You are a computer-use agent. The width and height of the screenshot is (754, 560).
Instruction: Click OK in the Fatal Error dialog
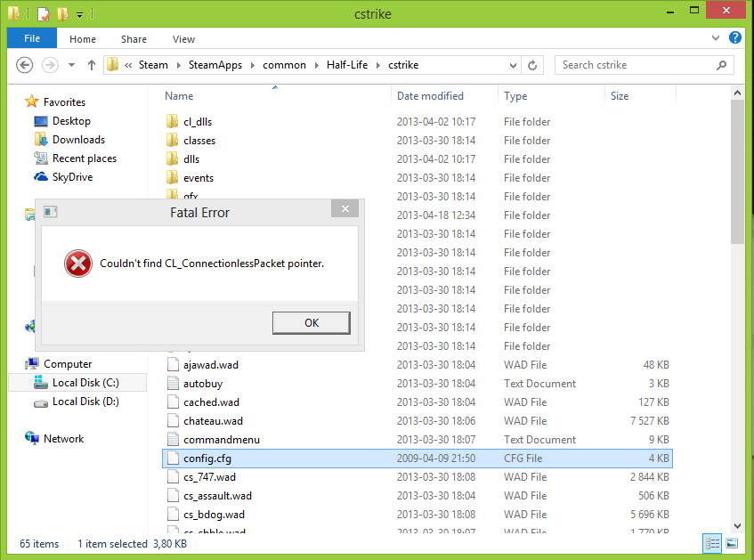click(x=311, y=323)
